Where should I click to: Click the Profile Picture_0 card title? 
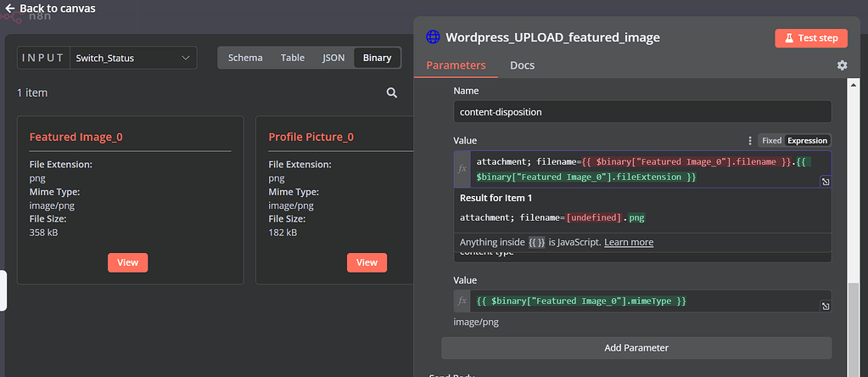[311, 138]
